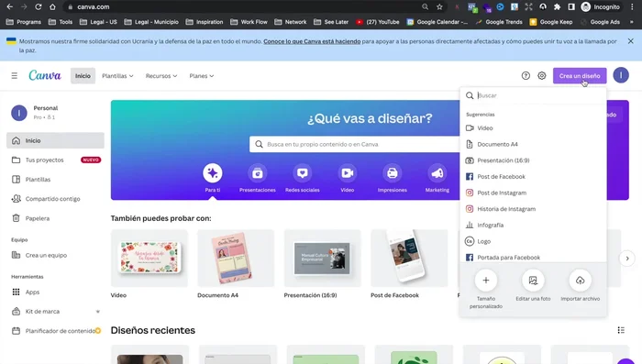The height and width of the screenshot is (364, 642).
Task: Open Planificador de contenido in sidebar
Action: [55, 331]
